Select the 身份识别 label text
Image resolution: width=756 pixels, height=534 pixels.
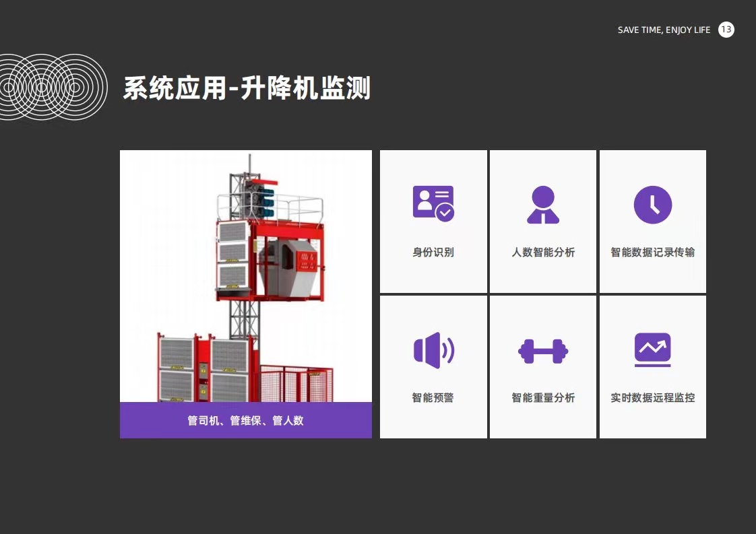(433, 252)
